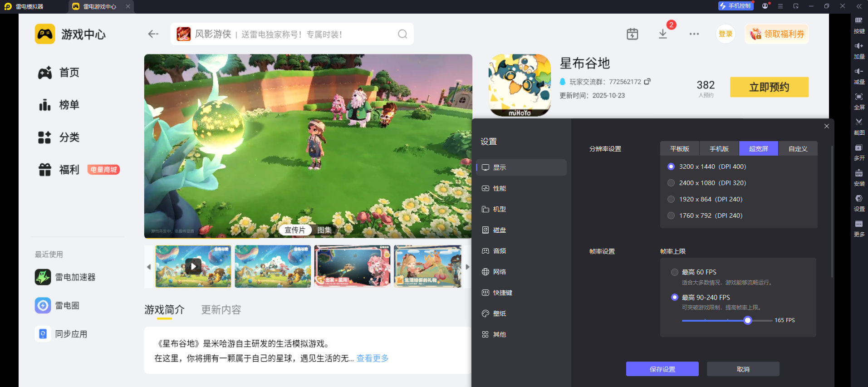Viewport: 868px width, 387px height.
Task: Click the settings dialog vertical scrollbar
Action: pyautogui.click(x=832, y=211)
